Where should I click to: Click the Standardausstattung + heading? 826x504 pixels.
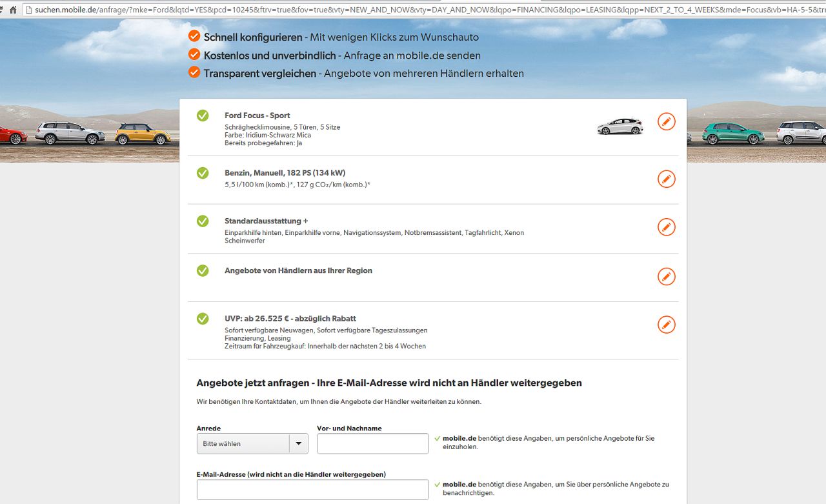pyautogui.click(x=267, y=221)
